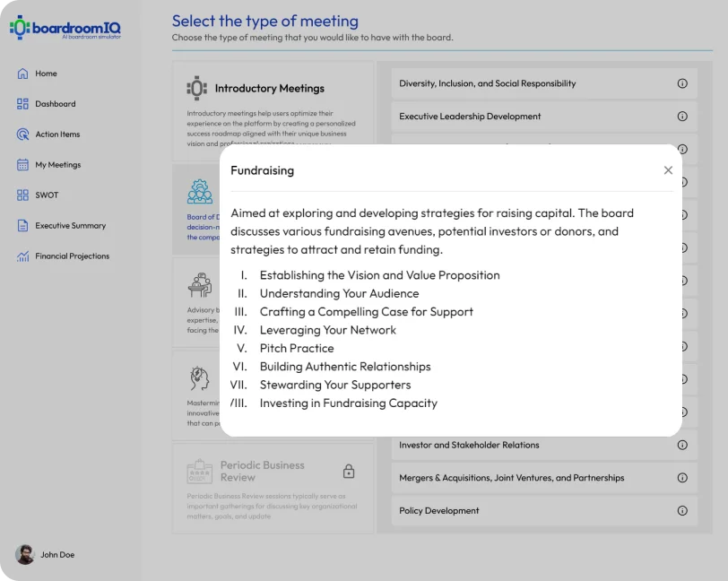Select the Policy Development topic
The height and width of the screenshot is (581, 728).
pyautogui.click(x=439, y=511)
